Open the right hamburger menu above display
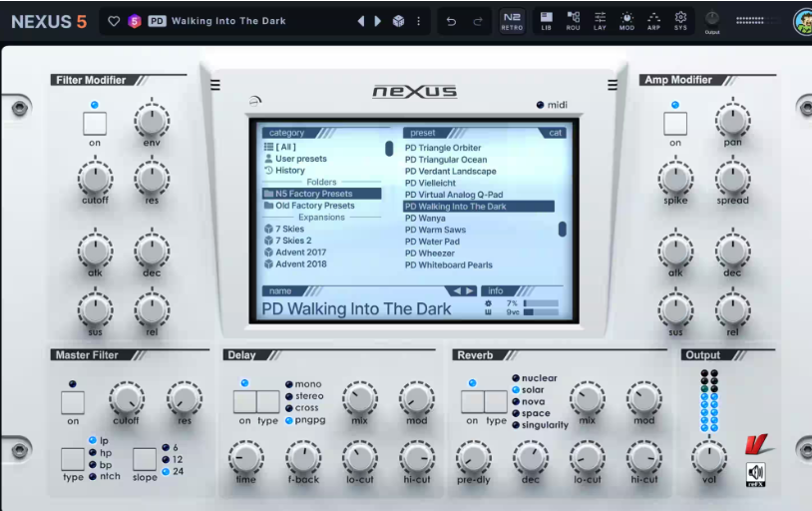 point(612,85)
